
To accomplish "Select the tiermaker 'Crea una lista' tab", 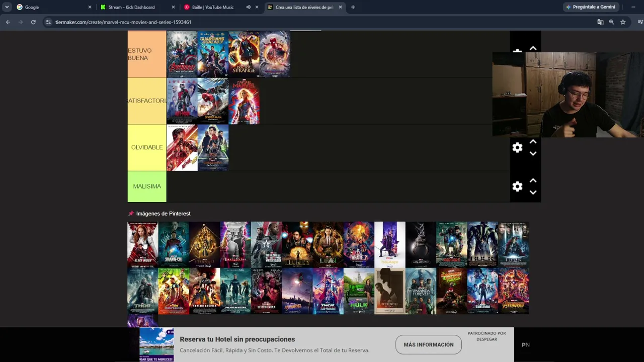I will coord(304,7).
